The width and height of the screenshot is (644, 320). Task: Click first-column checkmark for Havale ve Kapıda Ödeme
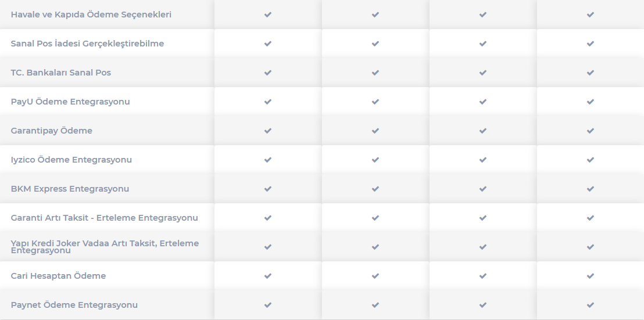[x=268, y=15]
